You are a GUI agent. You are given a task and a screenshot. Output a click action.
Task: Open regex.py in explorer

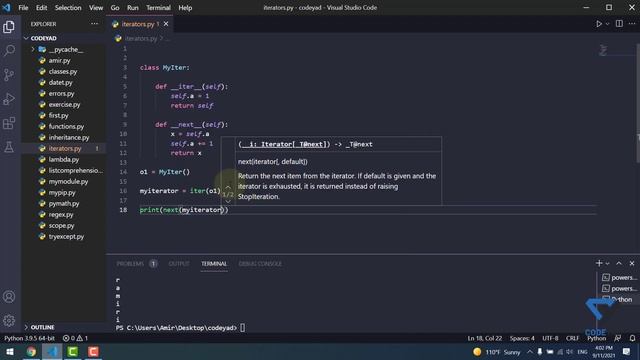click(61, 215)
